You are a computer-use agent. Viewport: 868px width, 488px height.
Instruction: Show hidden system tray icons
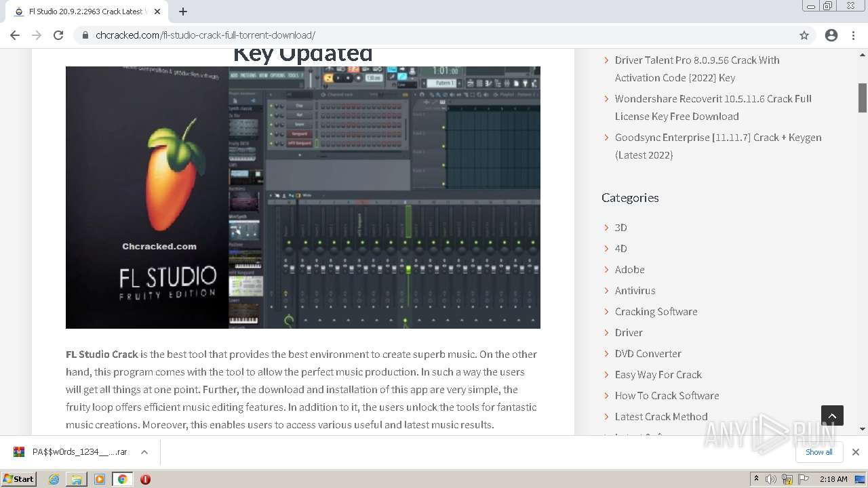click(756, 479)
